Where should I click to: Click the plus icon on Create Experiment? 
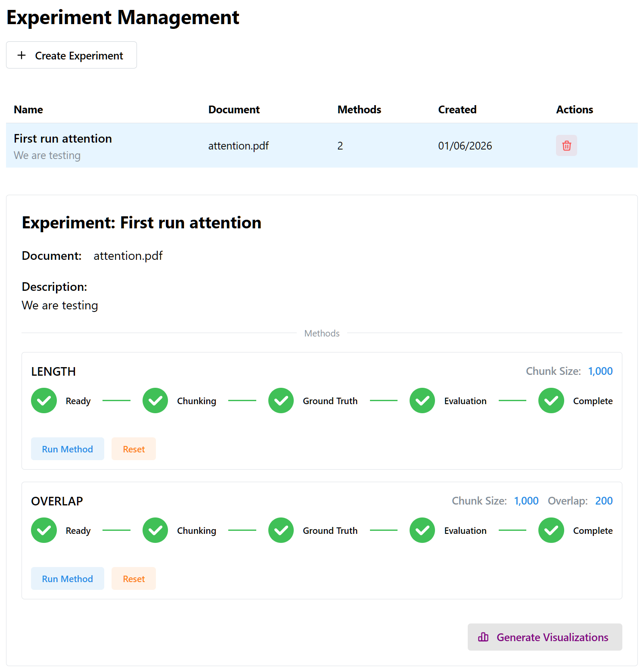[21, 55]
